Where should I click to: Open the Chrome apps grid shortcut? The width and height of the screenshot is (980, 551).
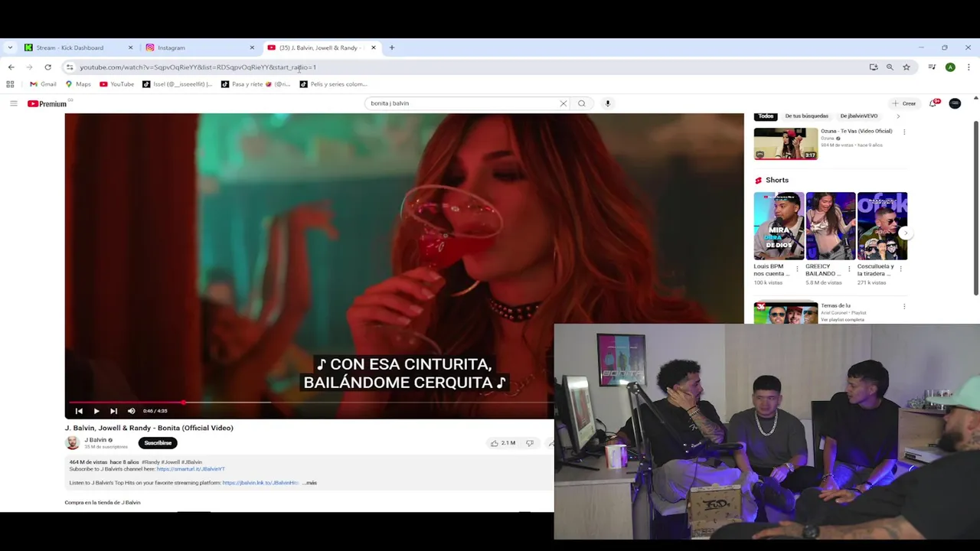[11, 84]
